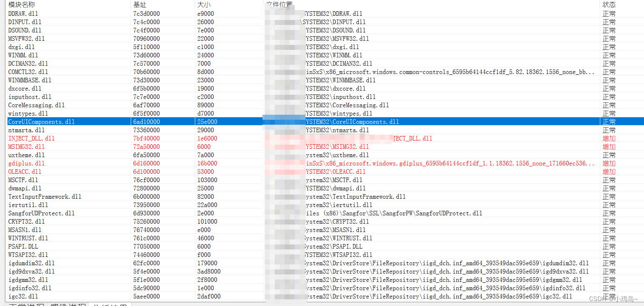Click the 正常 status of uxtheme.dll
The height and width of the screenshot is (306, 644).
click(609, 155)
